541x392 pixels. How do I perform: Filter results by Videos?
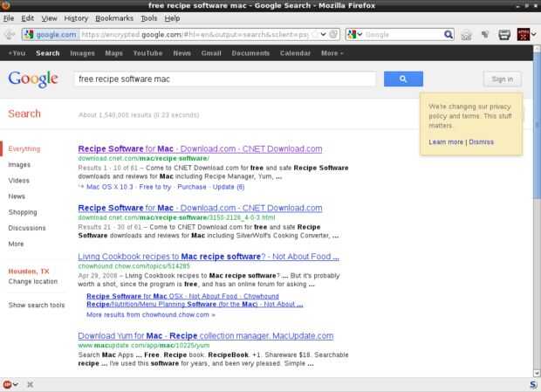(18, 181)
